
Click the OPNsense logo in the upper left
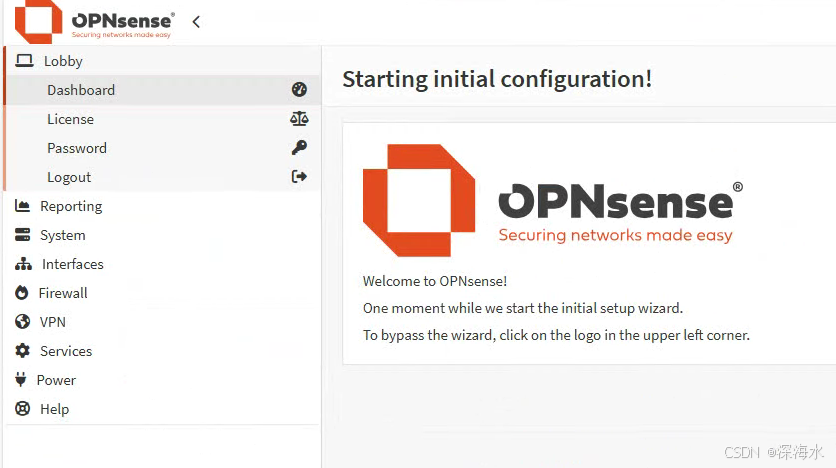(94, 22)
